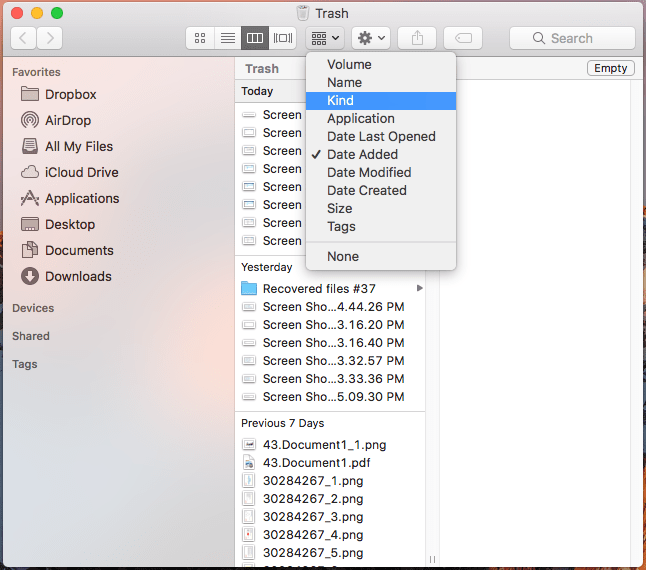
Task: Click the Tags sidebar heading
Action: pos(25,364)
